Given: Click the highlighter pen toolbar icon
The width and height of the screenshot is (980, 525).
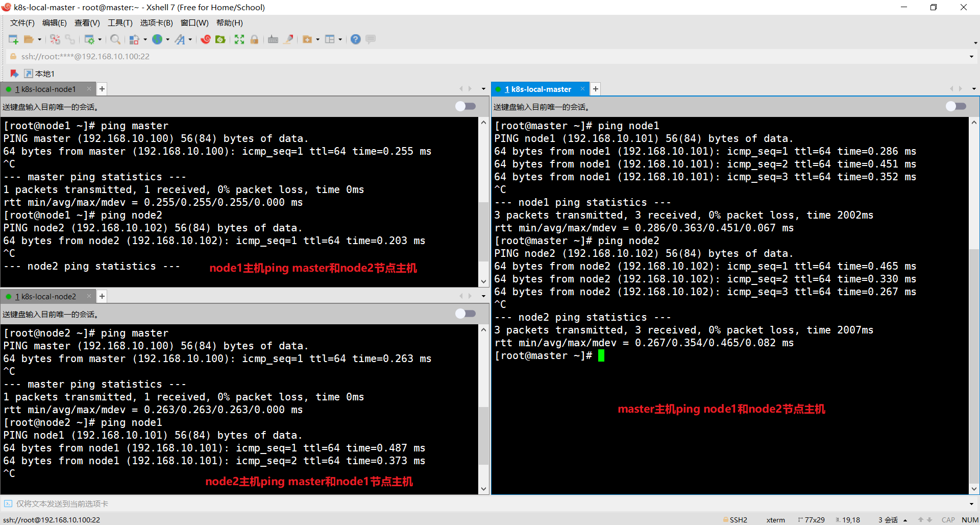Looking at the screenshot, I should pos(288,39).
